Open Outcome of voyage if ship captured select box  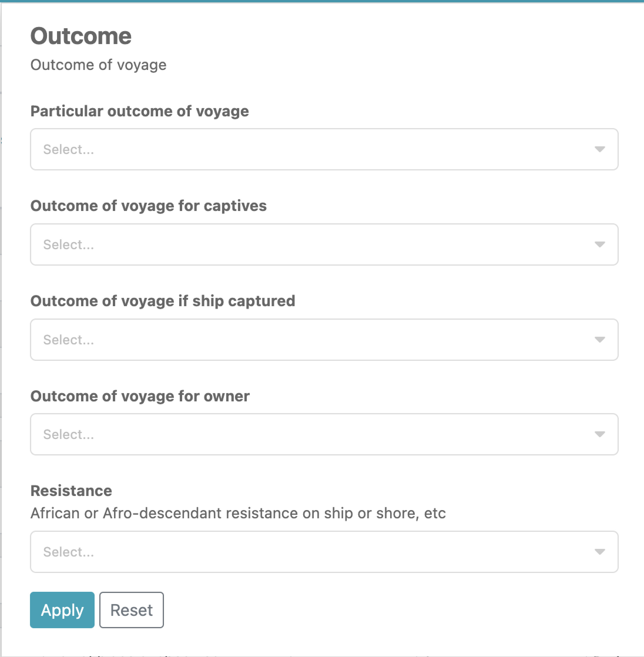pos(304,339)
